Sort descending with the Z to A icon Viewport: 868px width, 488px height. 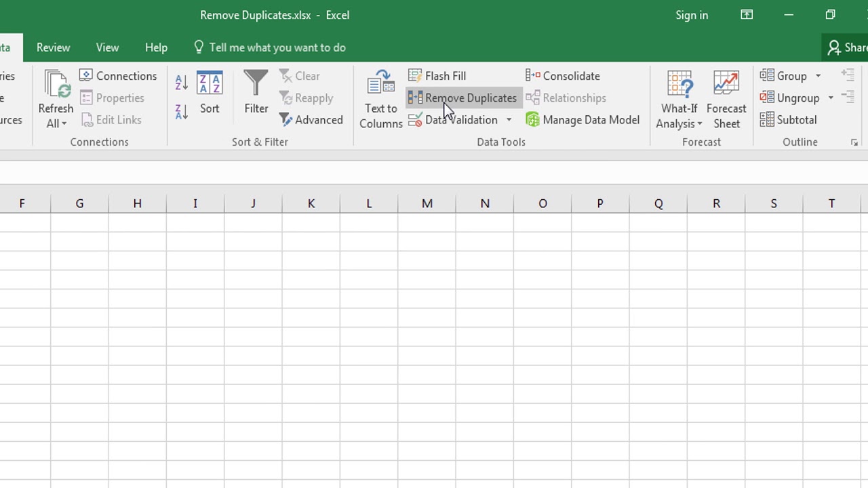[181, 112]
